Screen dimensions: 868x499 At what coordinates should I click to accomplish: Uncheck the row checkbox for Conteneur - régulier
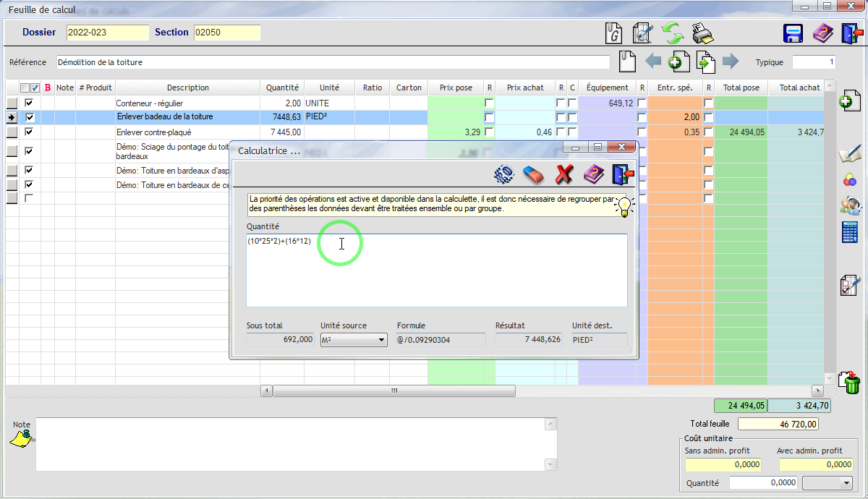point(29,103)
